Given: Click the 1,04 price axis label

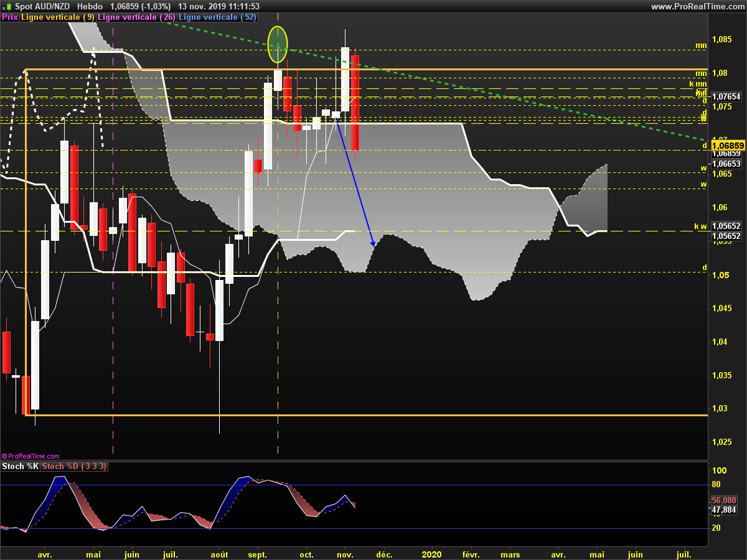Looking at the screenshot, I should tap(719, 342).
